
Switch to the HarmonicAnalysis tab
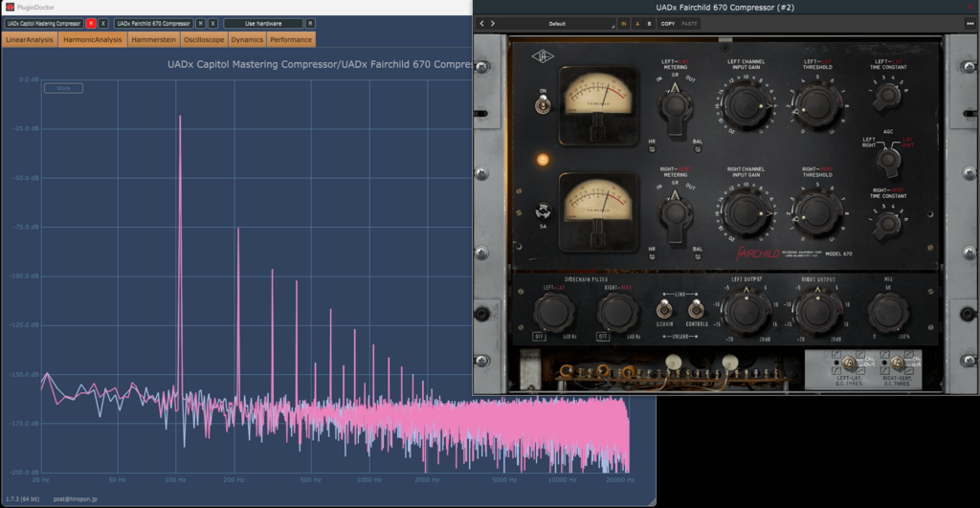93,39
